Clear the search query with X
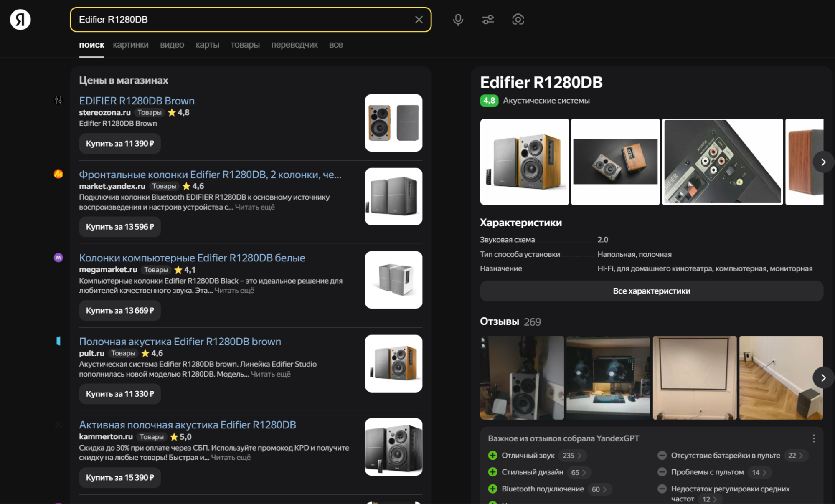835x504 pixels. (x=419, y=20)
